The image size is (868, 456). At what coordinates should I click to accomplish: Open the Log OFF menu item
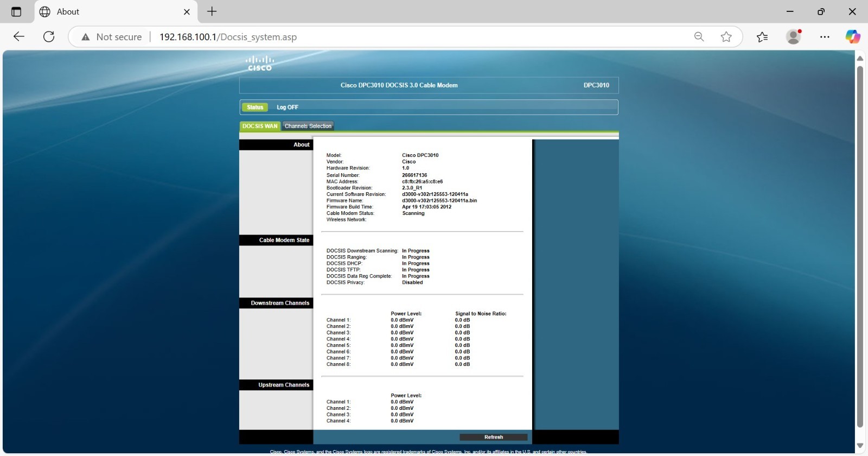(288, 107)
